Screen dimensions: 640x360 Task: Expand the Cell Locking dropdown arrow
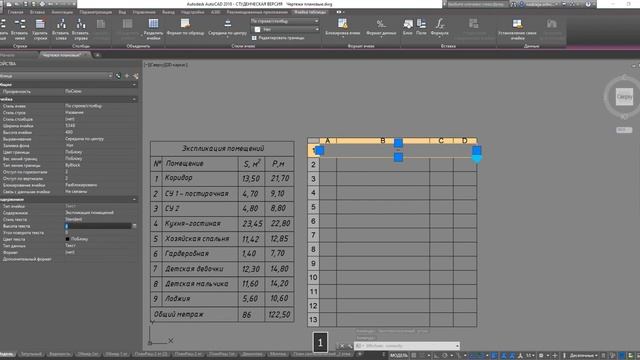point(343,37)
